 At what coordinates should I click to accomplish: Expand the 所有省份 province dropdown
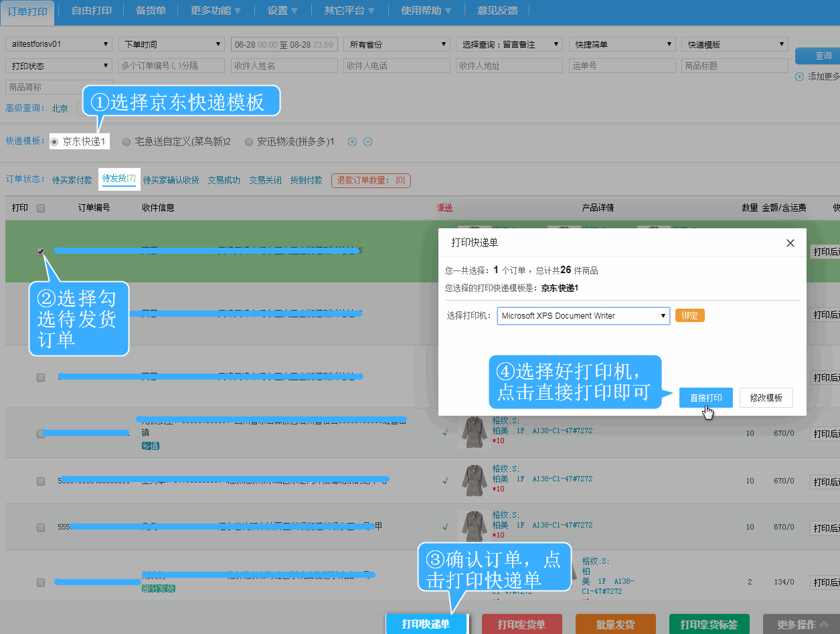(x=396, y=44)
